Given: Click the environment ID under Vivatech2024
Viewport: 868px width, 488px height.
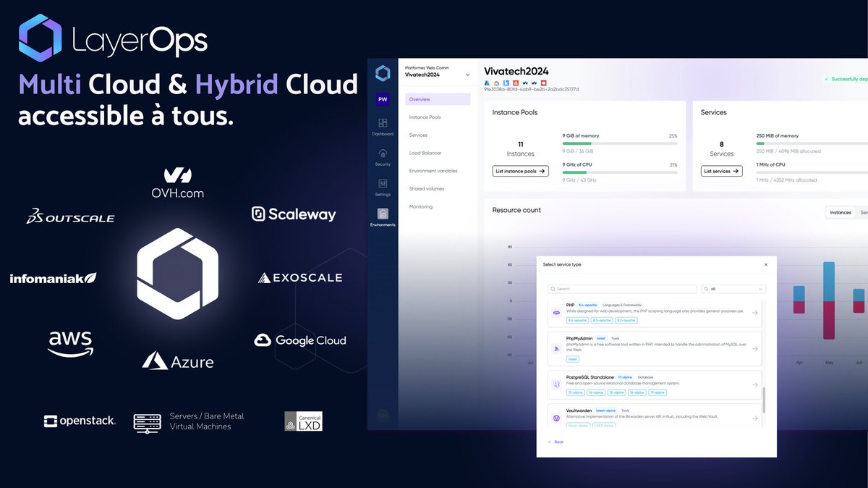Looking at the screenshot, I should point(531,90).
